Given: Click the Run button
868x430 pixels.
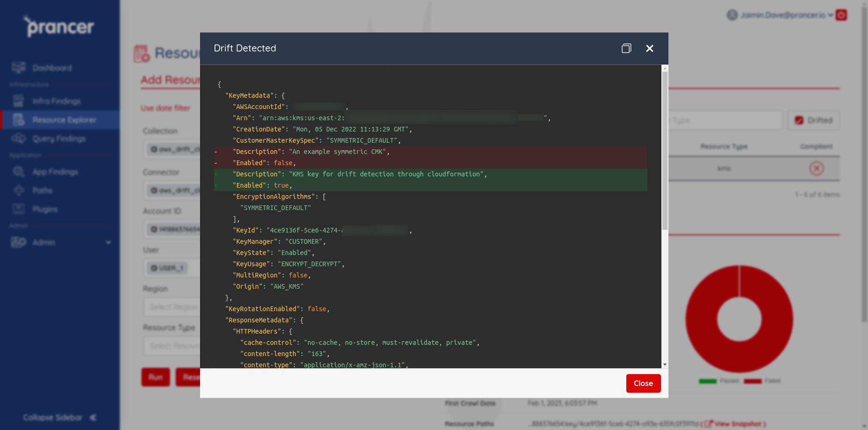Looking at the screenshot, I should (156, 377).
